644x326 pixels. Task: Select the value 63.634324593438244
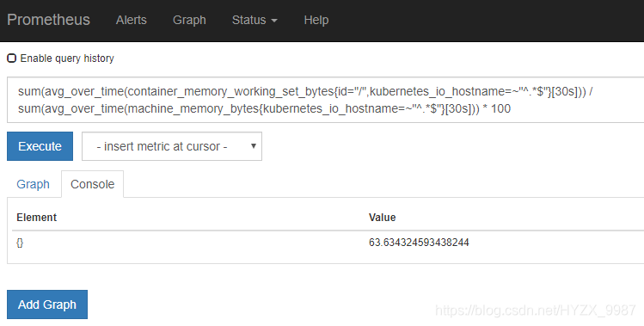coord(419,243)
